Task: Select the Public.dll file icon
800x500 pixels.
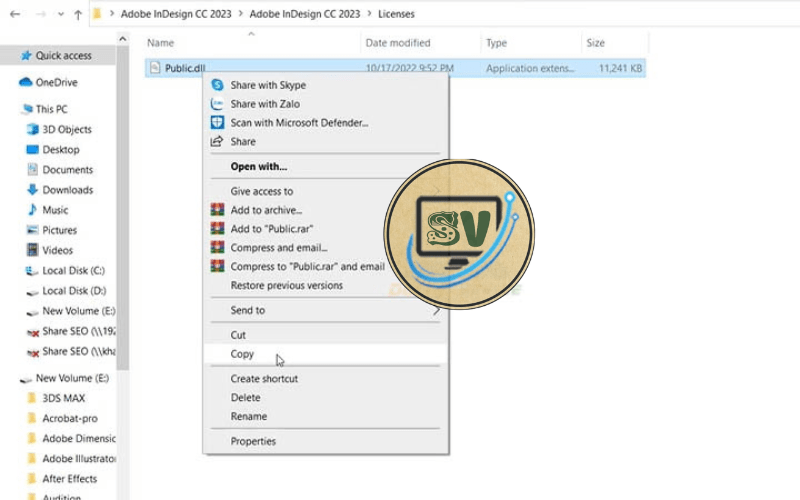Action: click(155, 68)
